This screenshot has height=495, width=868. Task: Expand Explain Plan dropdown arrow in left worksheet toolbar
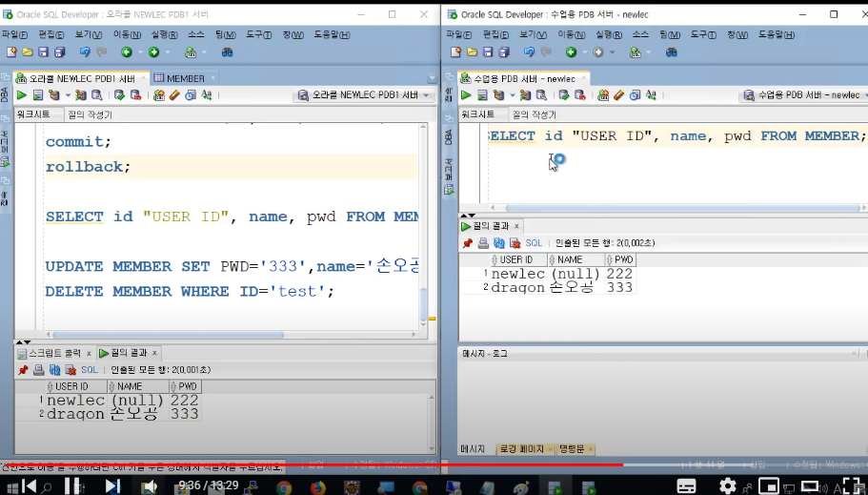coord(68,95)
